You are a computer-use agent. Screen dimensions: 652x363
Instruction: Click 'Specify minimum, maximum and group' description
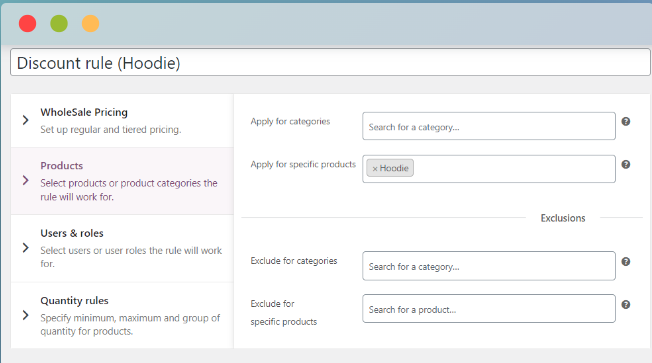point(130,325)
